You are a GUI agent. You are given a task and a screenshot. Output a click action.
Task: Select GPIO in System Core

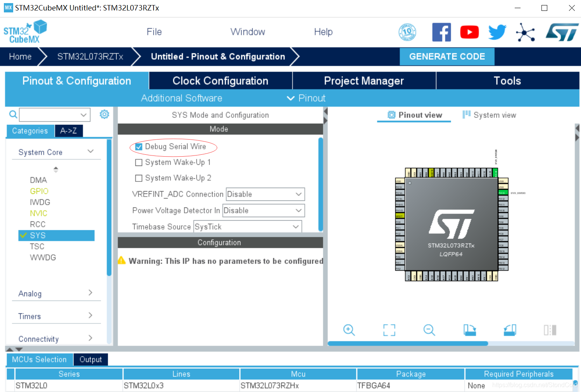pos(39,191)
